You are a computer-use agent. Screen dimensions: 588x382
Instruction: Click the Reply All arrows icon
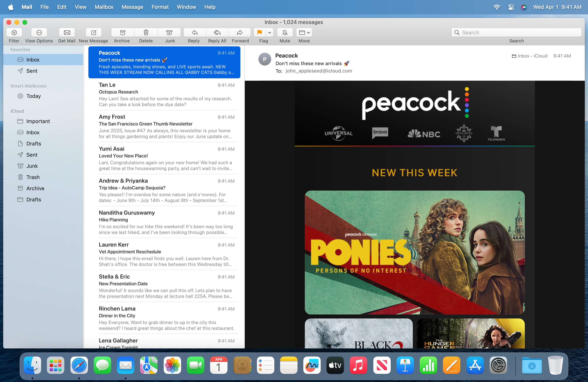click(217, 33)
